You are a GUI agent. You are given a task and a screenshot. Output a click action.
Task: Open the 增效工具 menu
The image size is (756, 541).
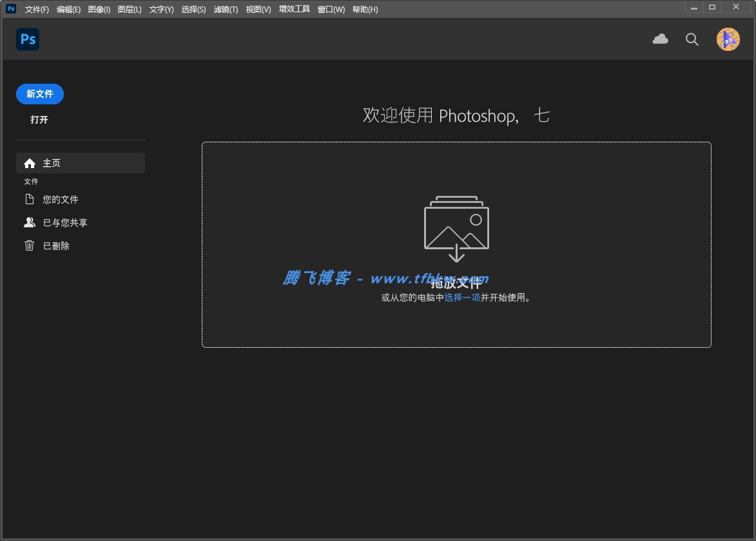click(x=294, y=9)
